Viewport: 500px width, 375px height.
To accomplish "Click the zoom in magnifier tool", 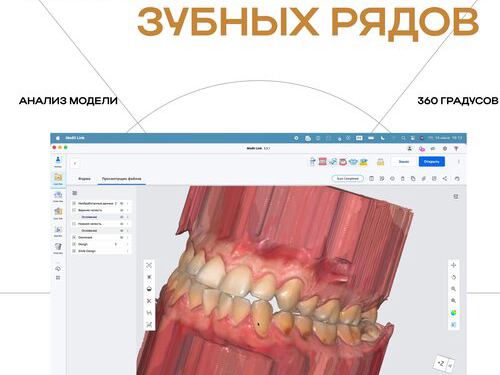I will (x=453, y=289).
